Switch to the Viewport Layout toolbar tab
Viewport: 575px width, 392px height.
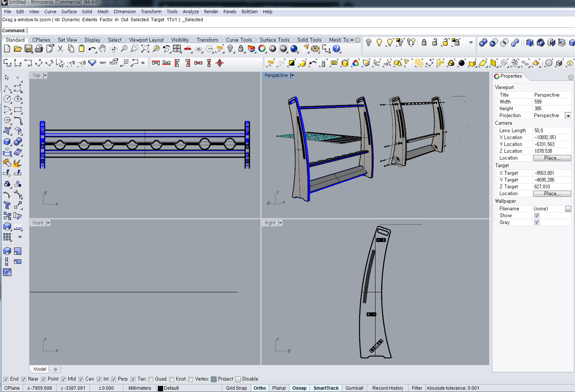(x=146, y=40)
